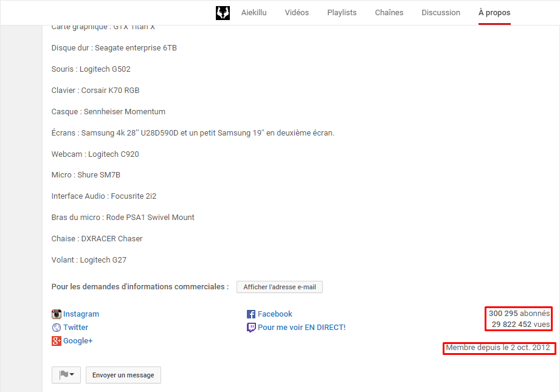This screenshot has height=392, width=560.
Task: Select the À propos tab
Action: tap(494, 13)
